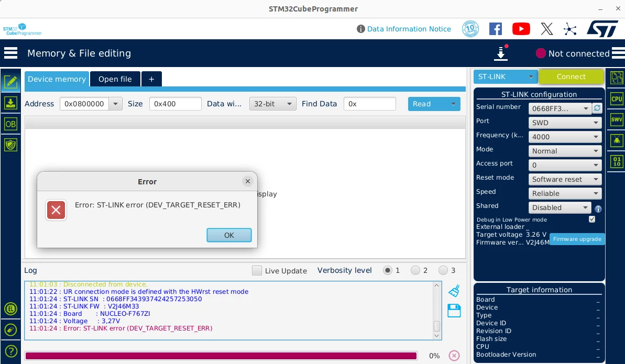Expand the Address history dropdown arrow

(x=115, y=104)
